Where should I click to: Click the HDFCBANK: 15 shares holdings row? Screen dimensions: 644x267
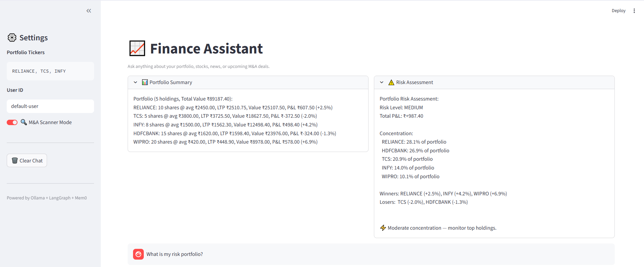coord(235,133)
